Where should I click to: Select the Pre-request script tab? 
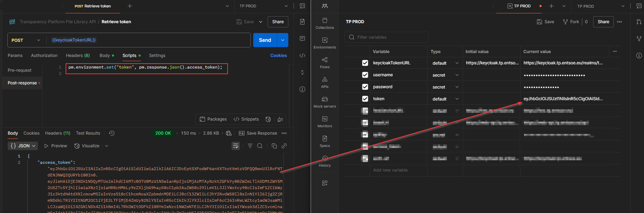20,70
